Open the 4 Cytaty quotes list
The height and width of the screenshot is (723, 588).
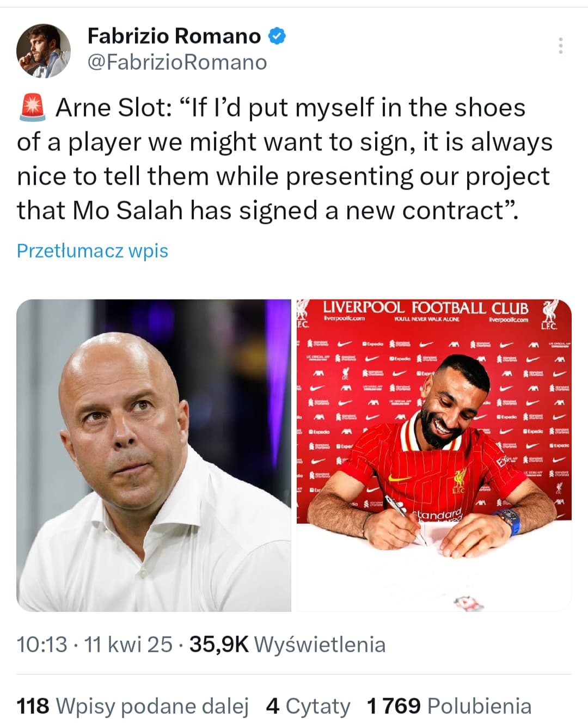[x=308, y=706]
